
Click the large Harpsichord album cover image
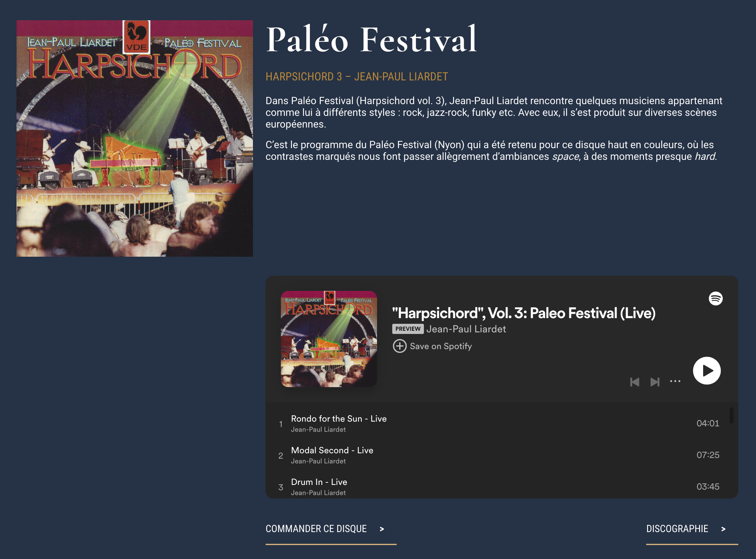click(135, 138)
